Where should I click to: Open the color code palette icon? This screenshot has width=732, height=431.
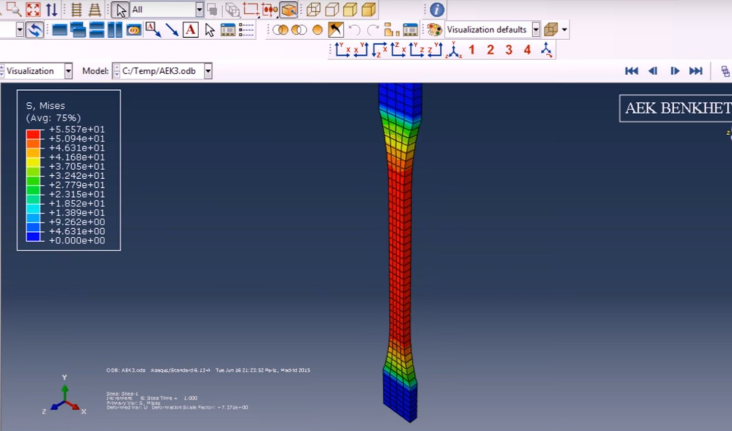click(434, 30)
